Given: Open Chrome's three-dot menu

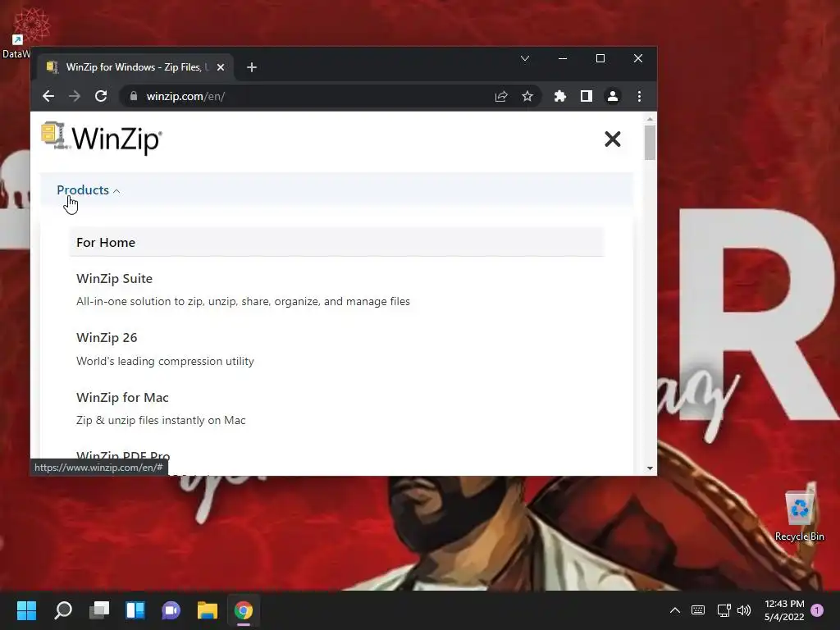Looking at the screenshot, I should point(639,97).
